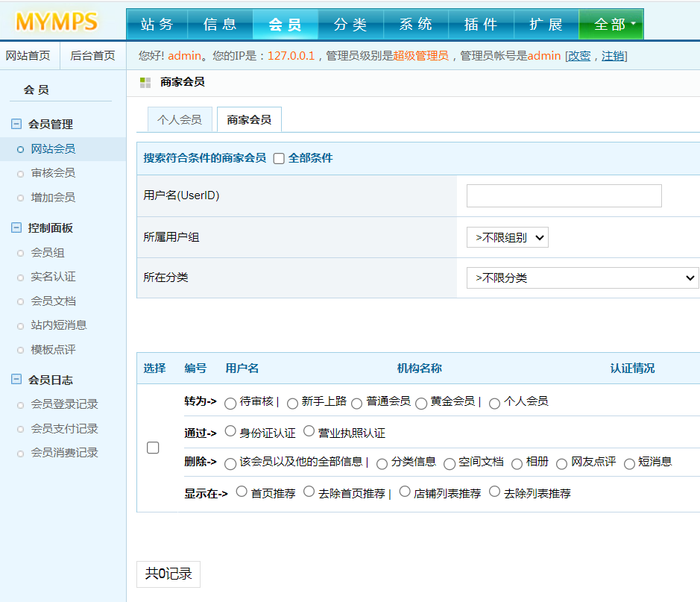Viewport: 700px width, 602px height.
Task: Click the 认证情况 column header
Action: coord(633,369)
